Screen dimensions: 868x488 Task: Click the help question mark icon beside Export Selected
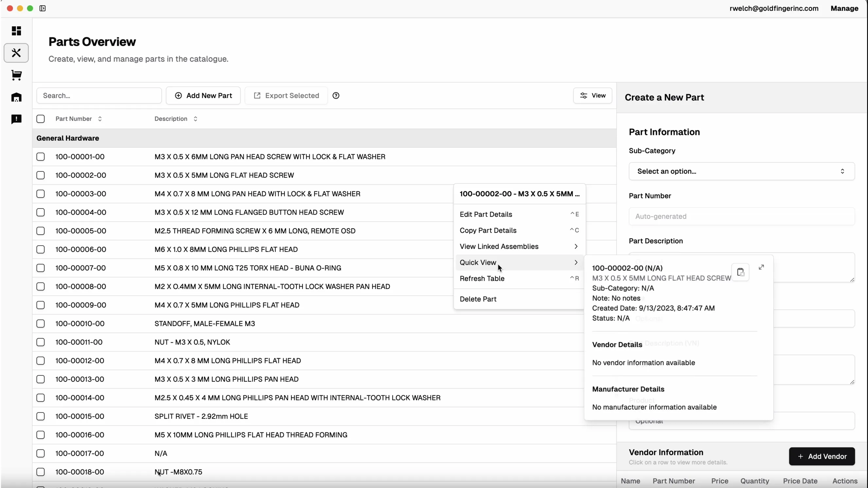336,95
